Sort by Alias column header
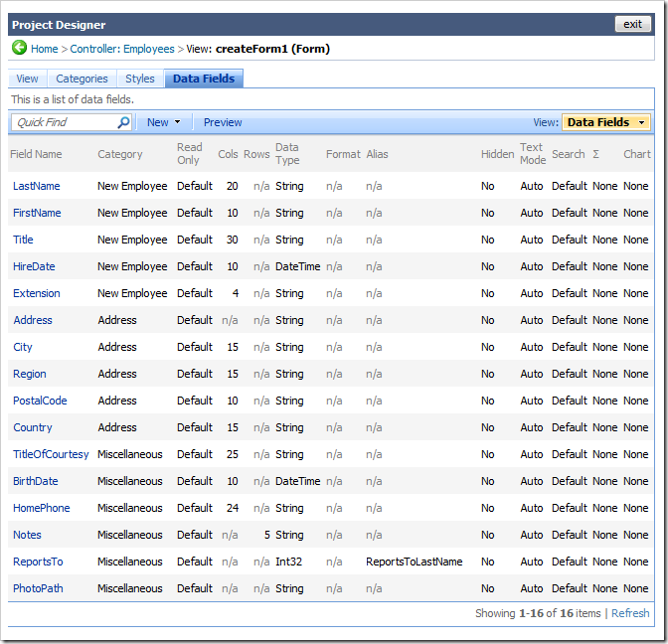The height and width of the screenshot is (644, 668). point(377,154)
